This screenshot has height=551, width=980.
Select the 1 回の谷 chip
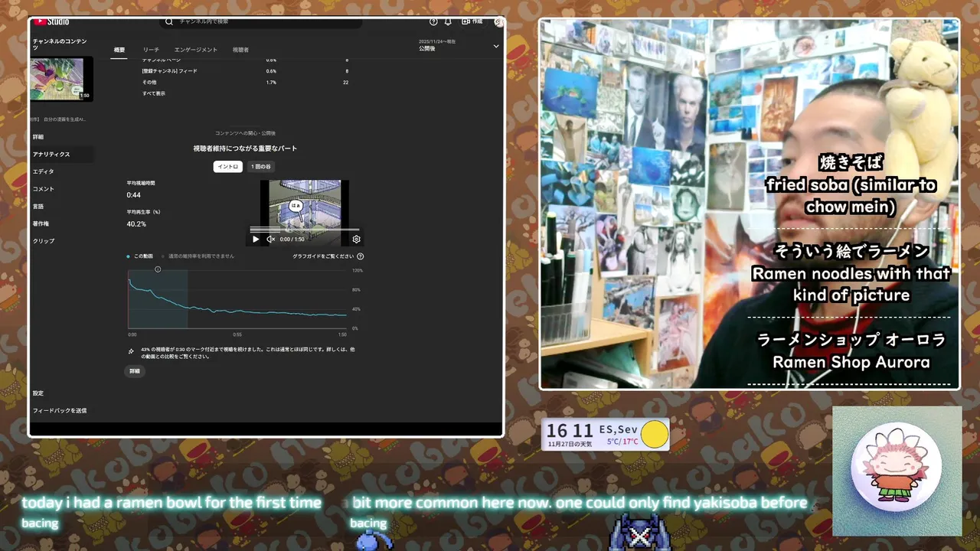(260, 167)
